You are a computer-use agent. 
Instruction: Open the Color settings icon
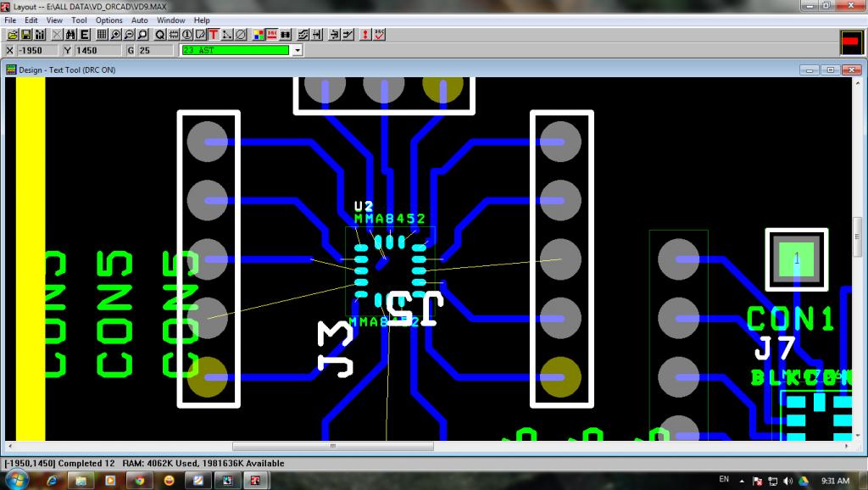click(259, 34)
